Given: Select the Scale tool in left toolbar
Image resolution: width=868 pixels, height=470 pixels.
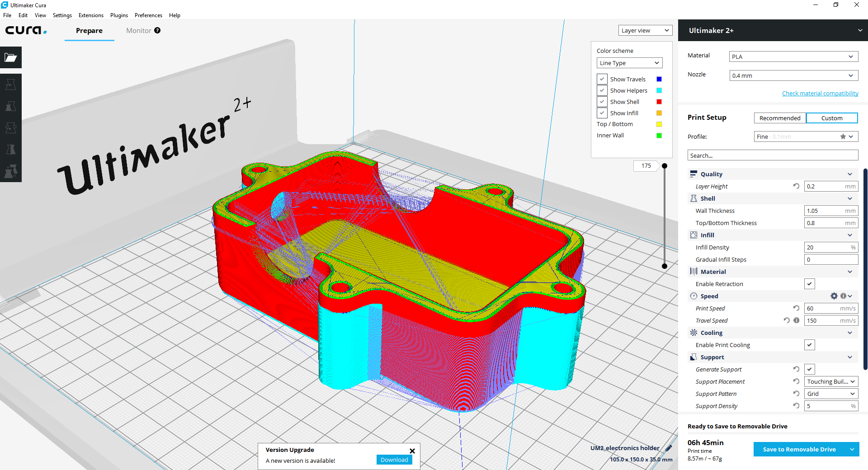Looking at the screenshot, I should pos(11,106).
